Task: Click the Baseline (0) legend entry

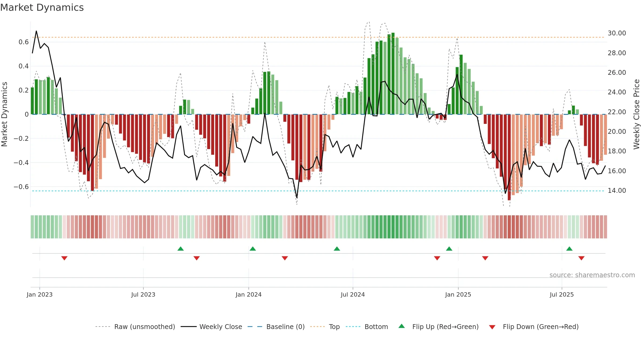Action: 276,327
